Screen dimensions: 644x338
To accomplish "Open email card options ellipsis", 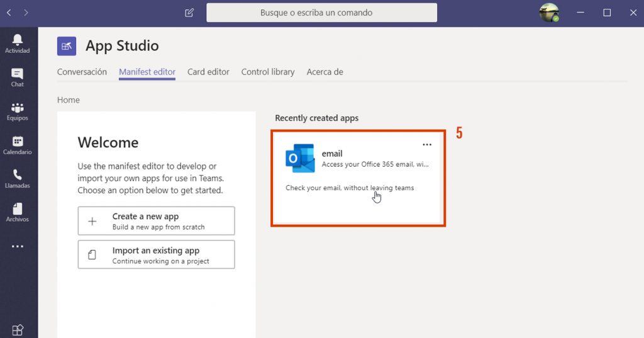I will 427,144.
